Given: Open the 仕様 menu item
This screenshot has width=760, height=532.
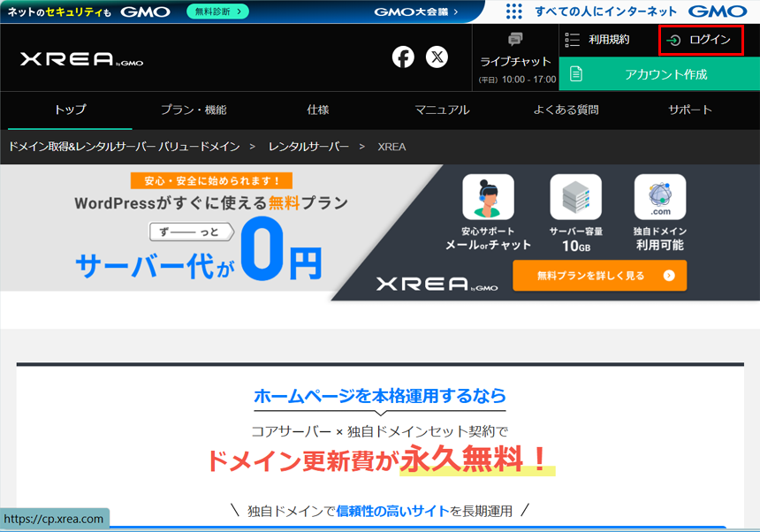Looking at the screenshot, I should 318,110.
